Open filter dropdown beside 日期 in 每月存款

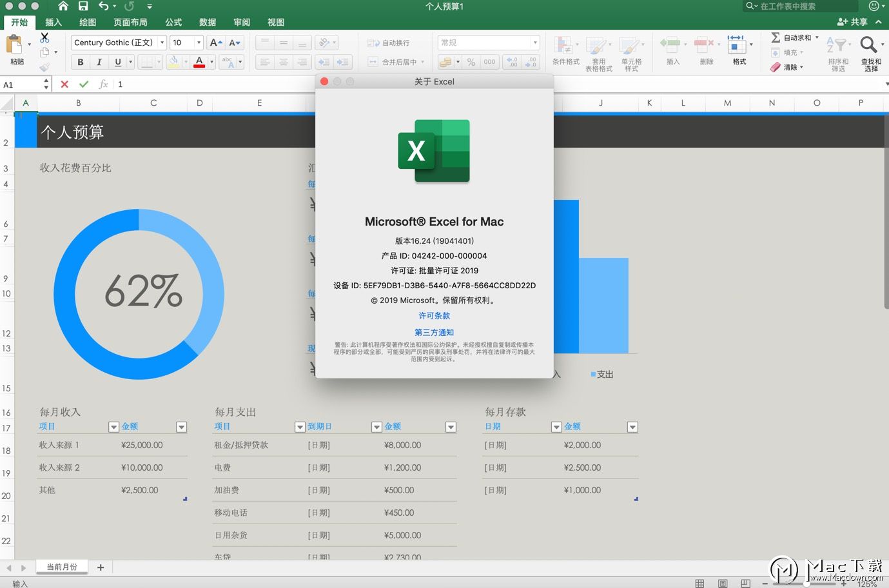click(556, 427)
